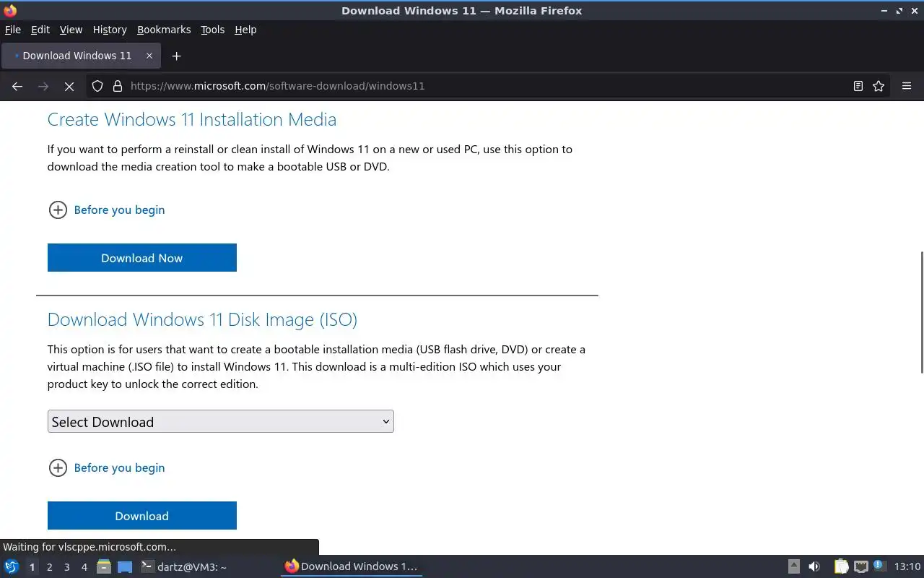Go back to the previous page
The height and width of the screenshot is (578, 924).
pyautogui.click(x=17, y=86)
